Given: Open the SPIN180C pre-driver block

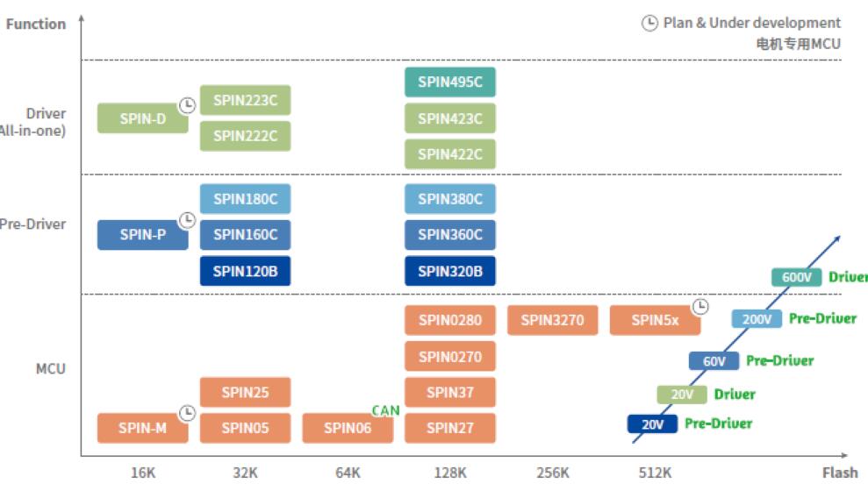Looking at the screenshot, I should tap(245, 199).
